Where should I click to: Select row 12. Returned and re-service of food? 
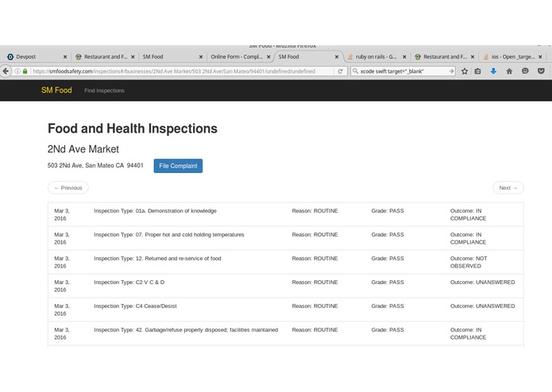click(285, 263)
